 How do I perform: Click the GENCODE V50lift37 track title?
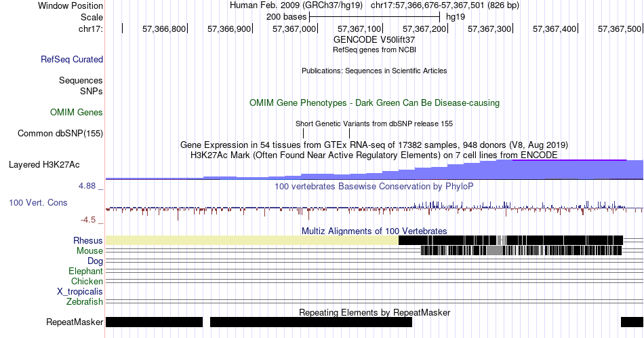[x=374, y=40]
